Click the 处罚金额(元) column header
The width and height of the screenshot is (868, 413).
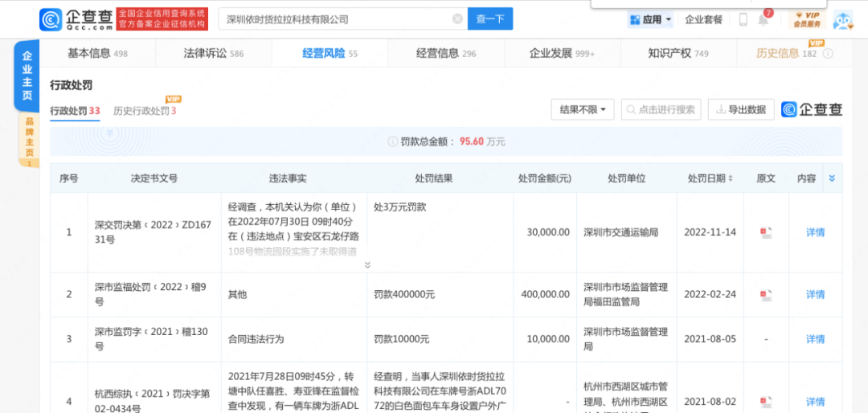point(545,179)
